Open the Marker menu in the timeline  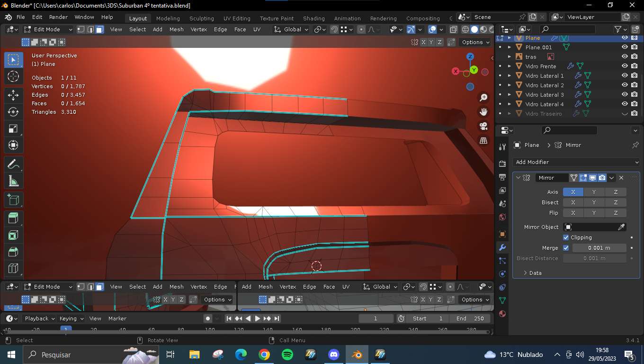(117, 318)
